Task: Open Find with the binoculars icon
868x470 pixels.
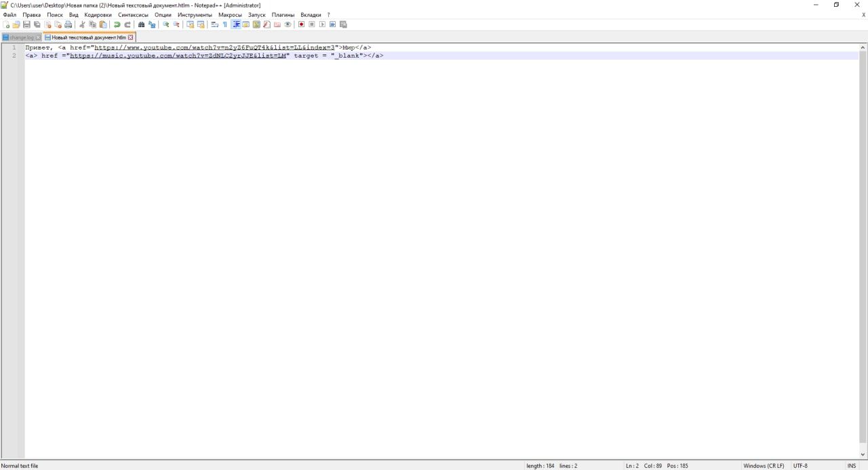Action: pos(141,24)
